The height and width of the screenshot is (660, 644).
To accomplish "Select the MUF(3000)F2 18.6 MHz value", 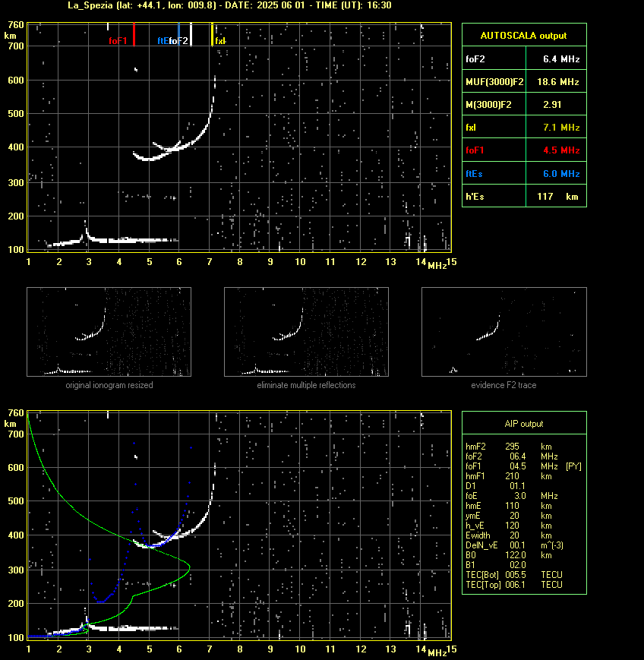I will [558, 82].
